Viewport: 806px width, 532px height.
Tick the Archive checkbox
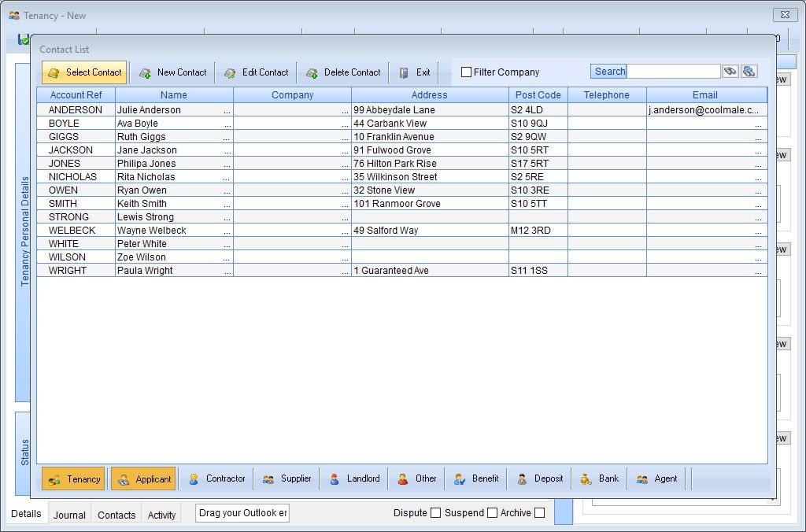pos(539,513)
